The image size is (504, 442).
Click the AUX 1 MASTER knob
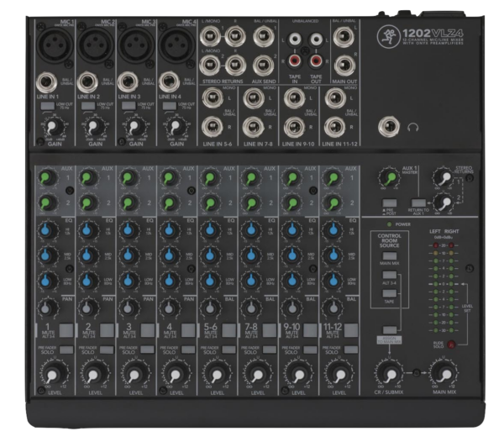coord(389,178)
